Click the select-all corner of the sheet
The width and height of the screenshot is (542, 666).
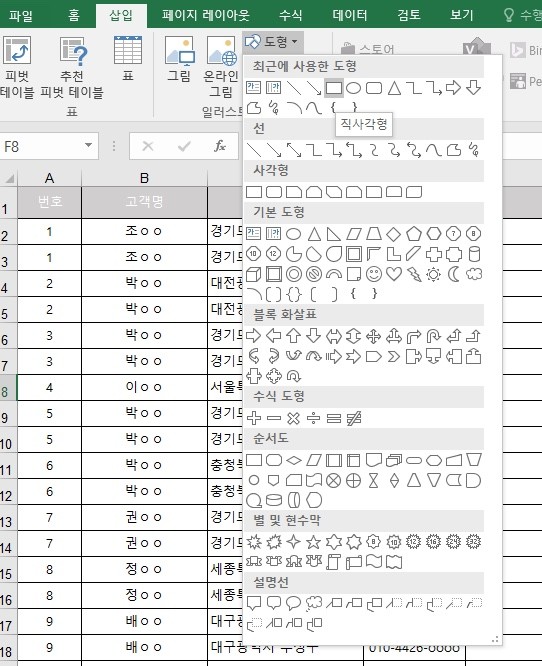tap(8, 178)
